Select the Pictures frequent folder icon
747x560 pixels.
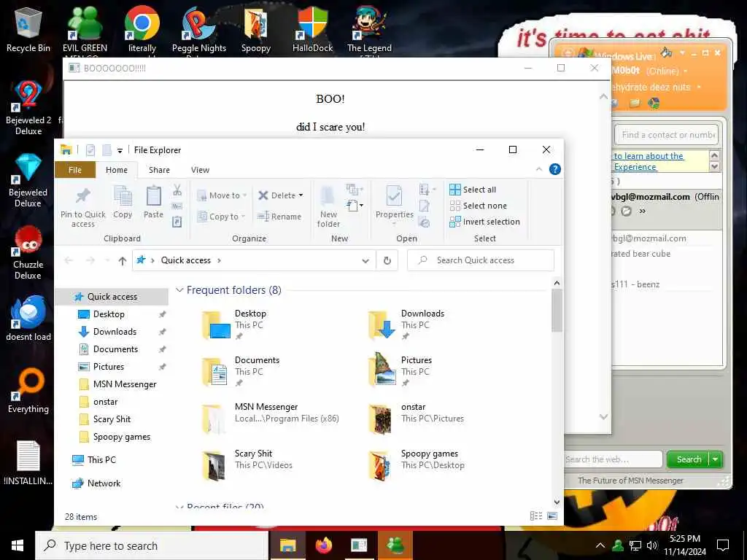tap(382, 369)
